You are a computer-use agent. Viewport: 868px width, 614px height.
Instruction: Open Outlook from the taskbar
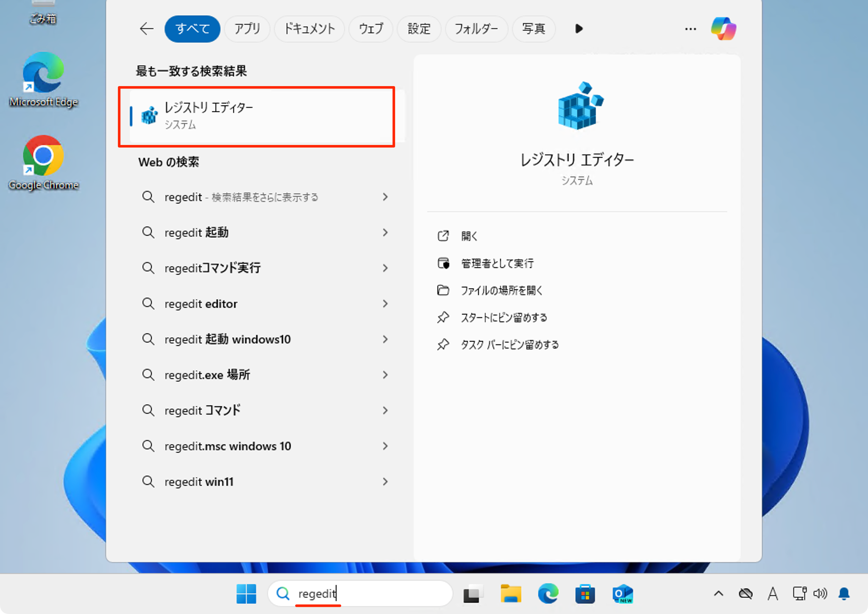click(x=622, y=594)
